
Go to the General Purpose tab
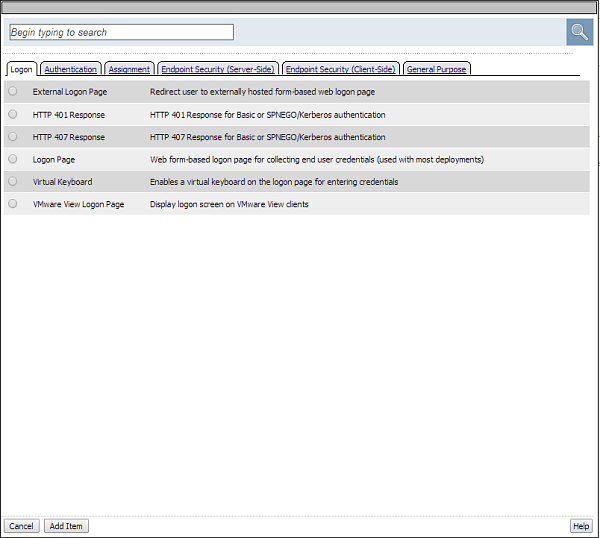[436, 69]
